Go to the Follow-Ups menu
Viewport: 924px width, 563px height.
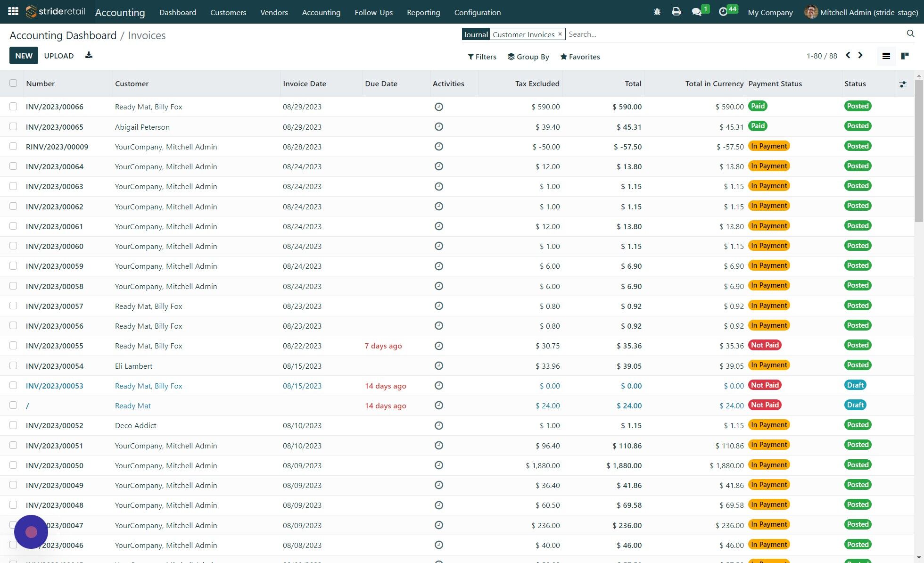(373, 12)
